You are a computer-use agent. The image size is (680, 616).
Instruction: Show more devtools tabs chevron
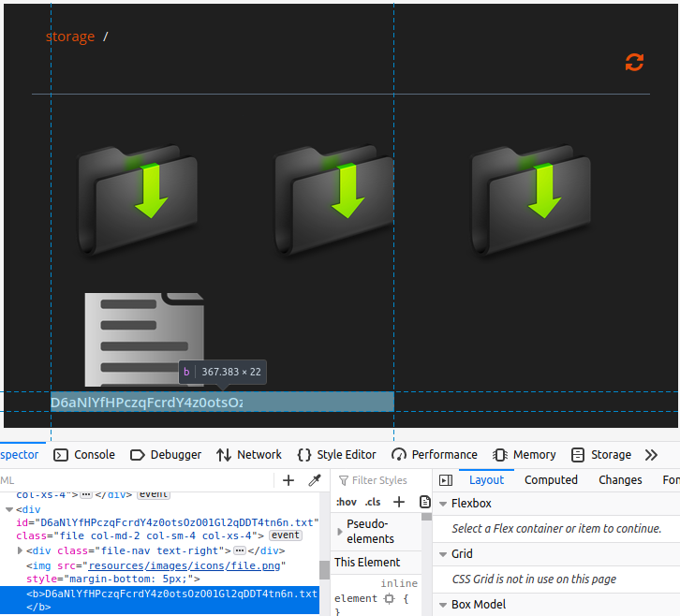(651, 455)
